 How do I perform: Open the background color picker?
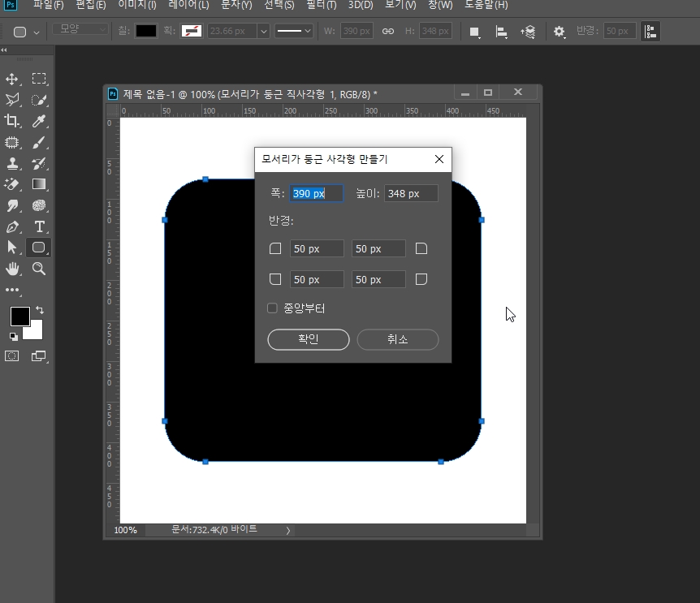(37, 332)
